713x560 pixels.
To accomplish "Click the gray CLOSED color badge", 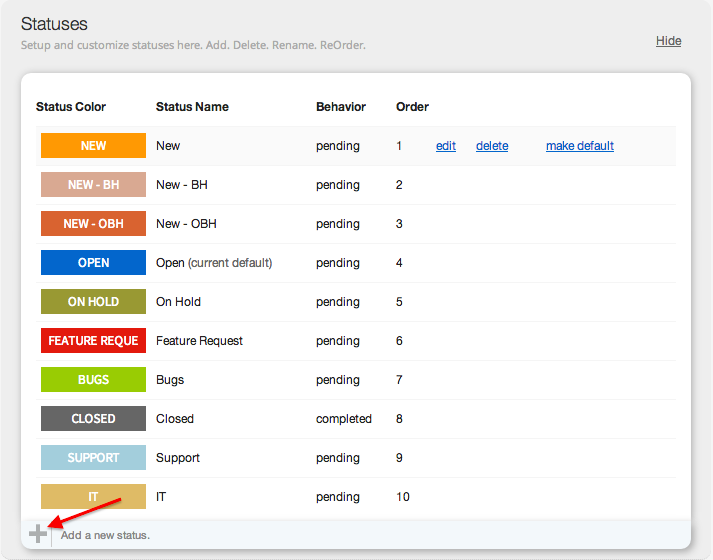I will [x=93, y=419].
